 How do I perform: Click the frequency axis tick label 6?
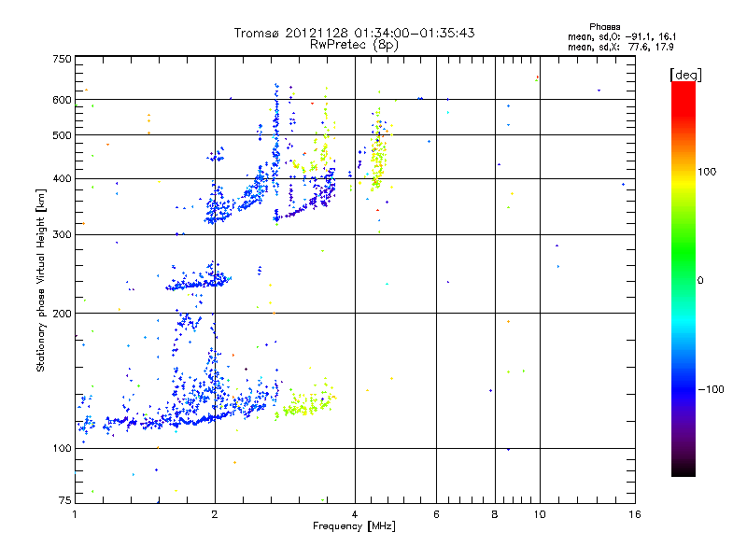pos(436,514)
